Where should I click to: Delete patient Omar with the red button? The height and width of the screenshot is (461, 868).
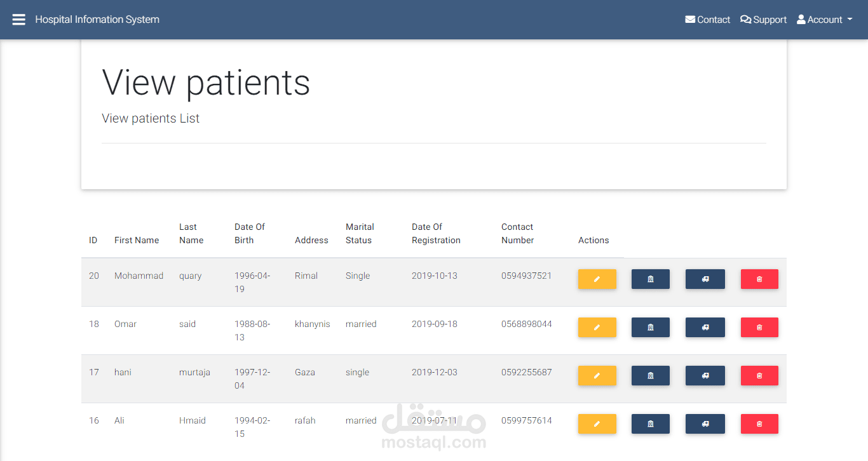759,328
